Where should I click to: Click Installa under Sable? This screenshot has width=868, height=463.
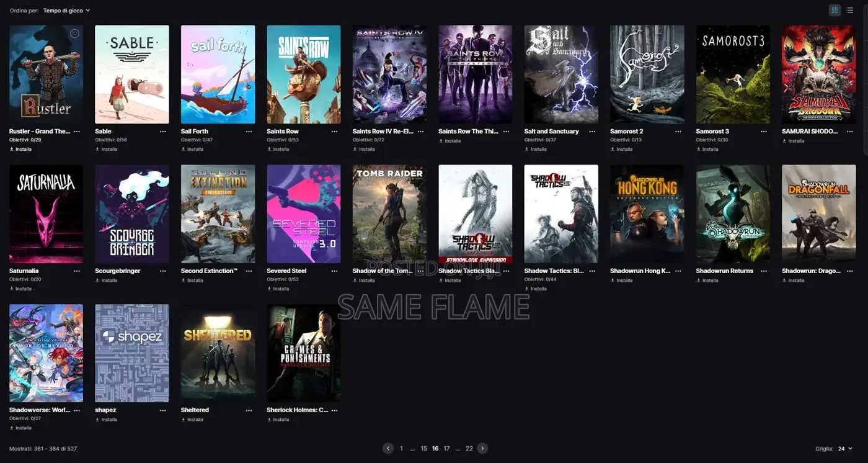106,149
